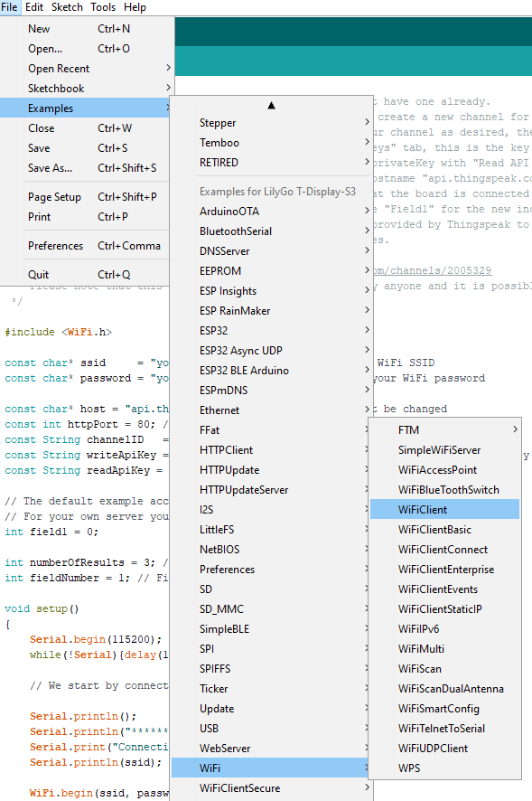Open the ESP RainMaker examples

pos(271,311)
